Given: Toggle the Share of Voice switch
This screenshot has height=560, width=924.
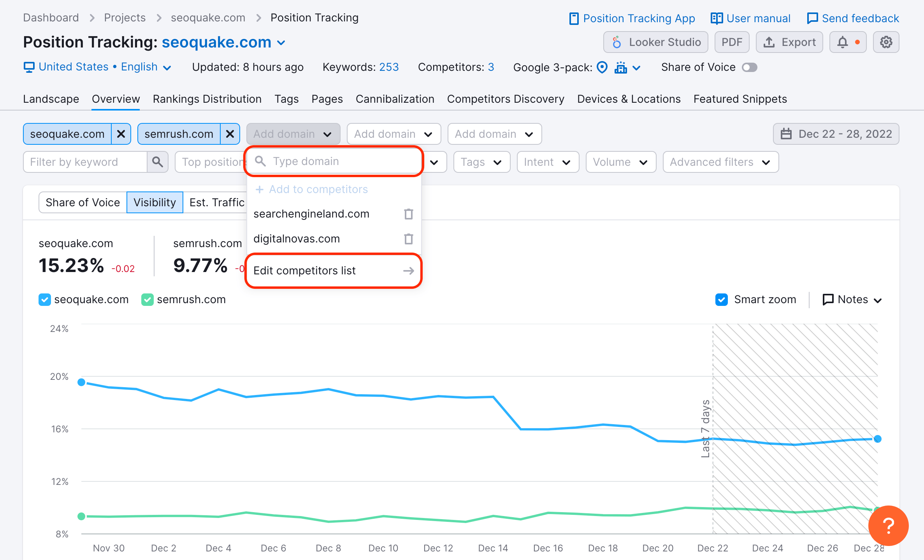Looking at the screenshot, I should (x=749, y=67).
